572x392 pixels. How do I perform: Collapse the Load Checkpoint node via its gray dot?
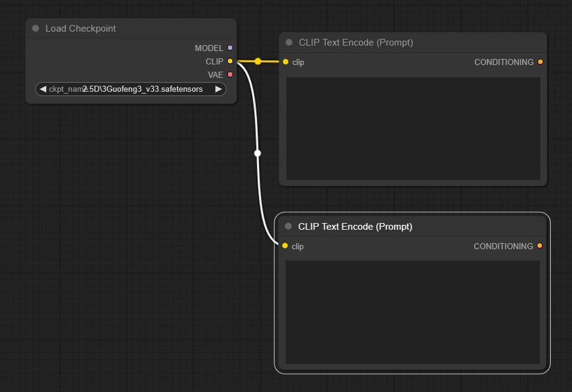click(35, 29)
